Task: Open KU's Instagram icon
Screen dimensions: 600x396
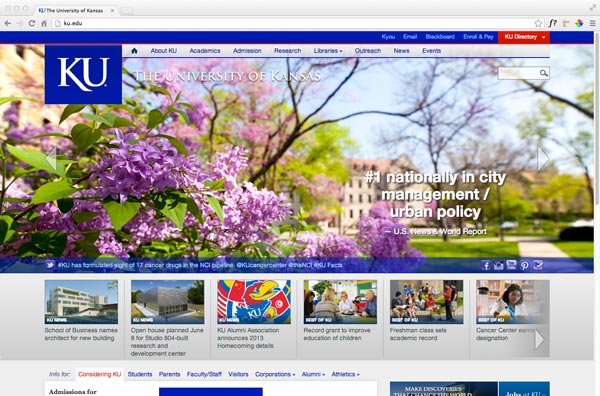Action: point(499,265)
